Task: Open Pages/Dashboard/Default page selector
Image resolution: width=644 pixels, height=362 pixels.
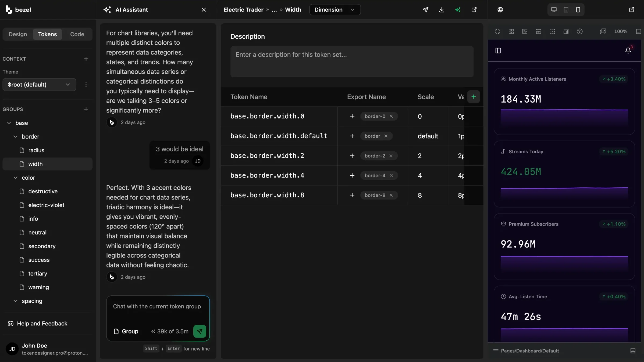Action: 526,351
